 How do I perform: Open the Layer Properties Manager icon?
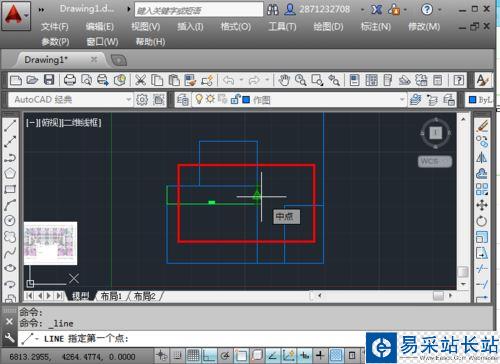click(183, 99)
